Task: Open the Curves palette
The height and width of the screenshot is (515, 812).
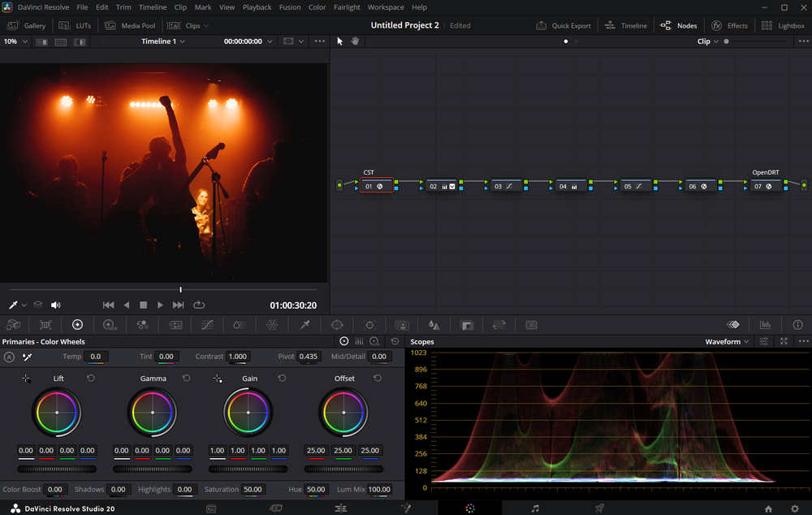Action: 207,325
